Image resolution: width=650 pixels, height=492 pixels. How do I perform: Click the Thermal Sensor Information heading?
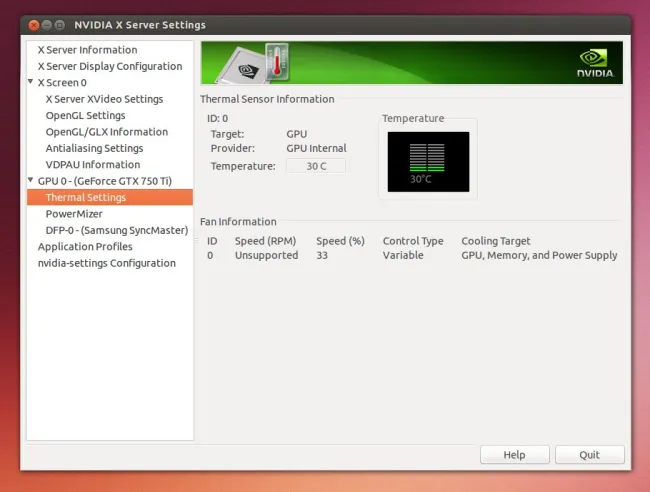point(267,99)
